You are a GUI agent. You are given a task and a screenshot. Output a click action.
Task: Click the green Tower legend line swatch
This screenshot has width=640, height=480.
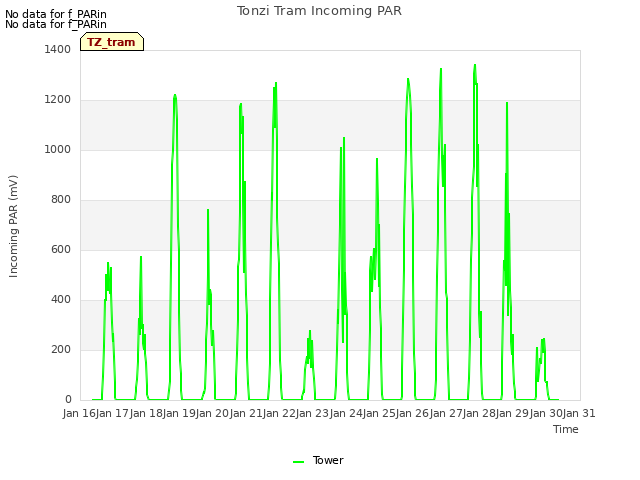[298, 462]
